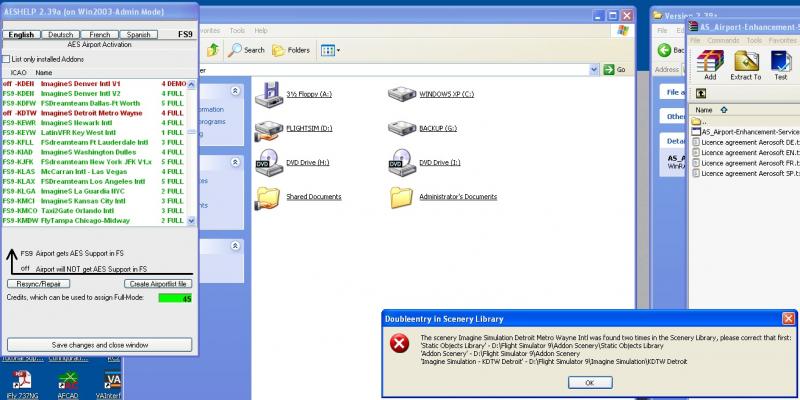800x400 pixels.
Task: Click WinRAR up-one-level arrow icon
Action: [701, 93]
